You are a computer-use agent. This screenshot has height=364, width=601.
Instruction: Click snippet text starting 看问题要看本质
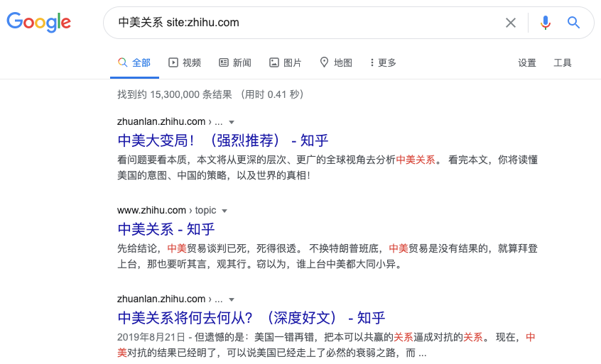tap(327, 167)
